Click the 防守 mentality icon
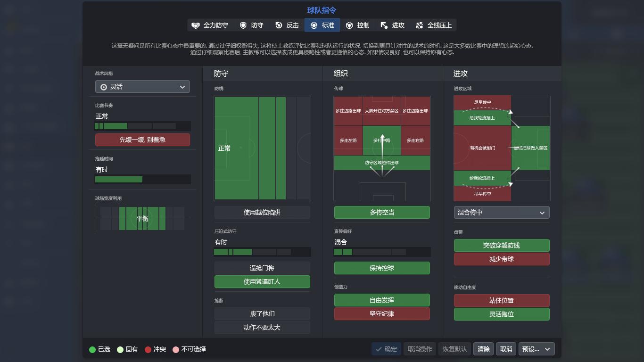Image resolution: width=644 pixels, height=362 pixels. point(243,25)
